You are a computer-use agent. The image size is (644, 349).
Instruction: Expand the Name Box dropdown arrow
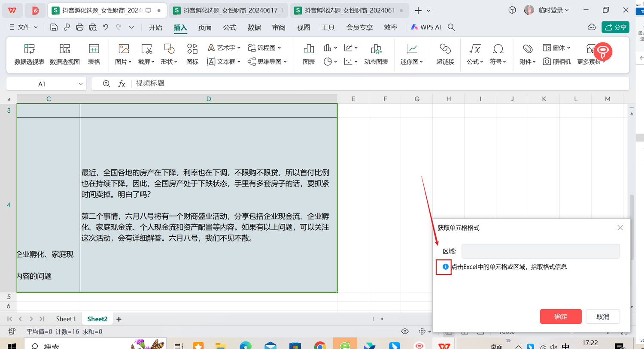pyautogui.click(x=80, y=84)
